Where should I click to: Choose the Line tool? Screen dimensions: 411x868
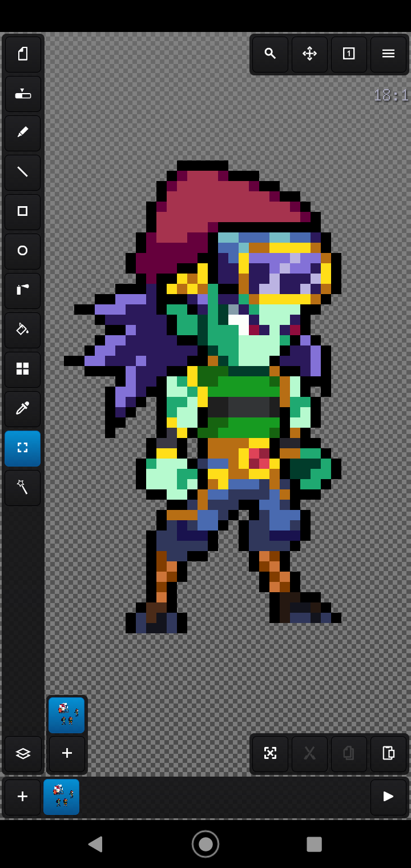pyautogui.click(x=23, y=172)
